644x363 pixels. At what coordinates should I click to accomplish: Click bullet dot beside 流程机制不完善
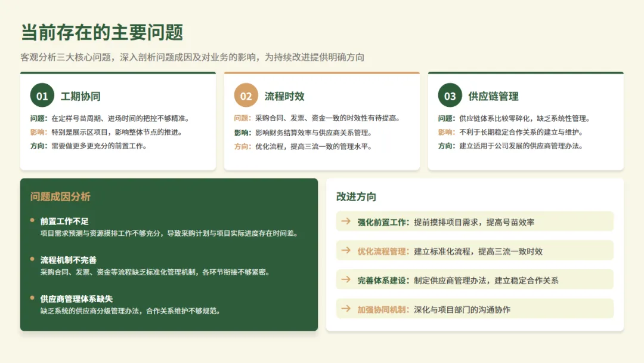32,259
